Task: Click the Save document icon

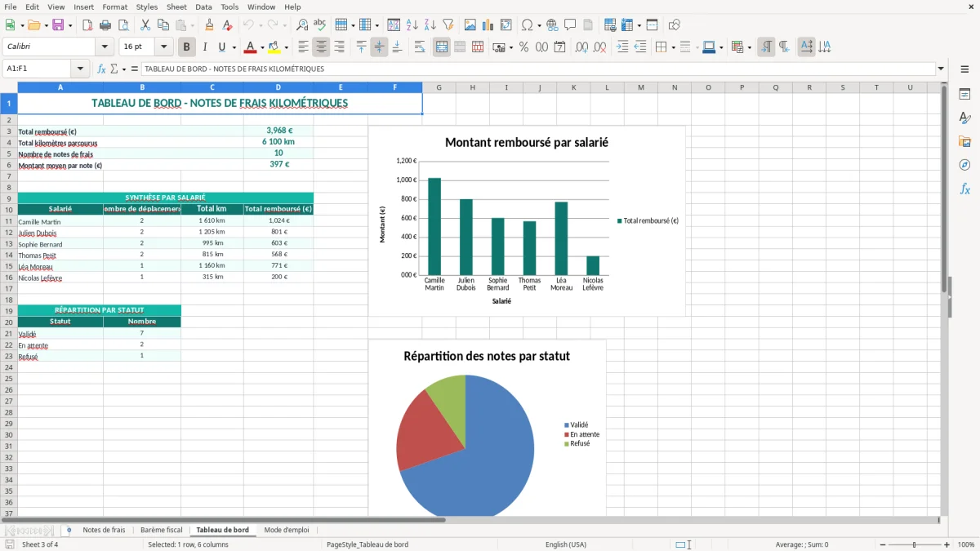Action: tap(58, 25)
